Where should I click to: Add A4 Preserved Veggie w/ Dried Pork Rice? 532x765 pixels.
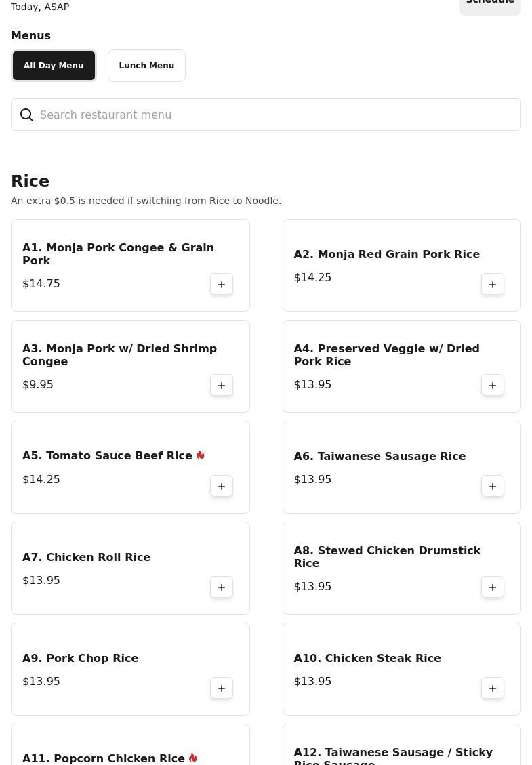493,386
